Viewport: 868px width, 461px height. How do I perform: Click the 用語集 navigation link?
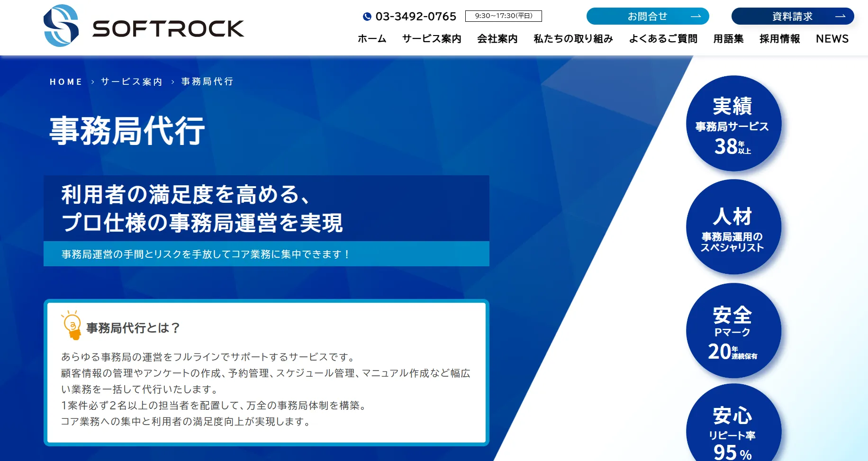click(728, 39)
